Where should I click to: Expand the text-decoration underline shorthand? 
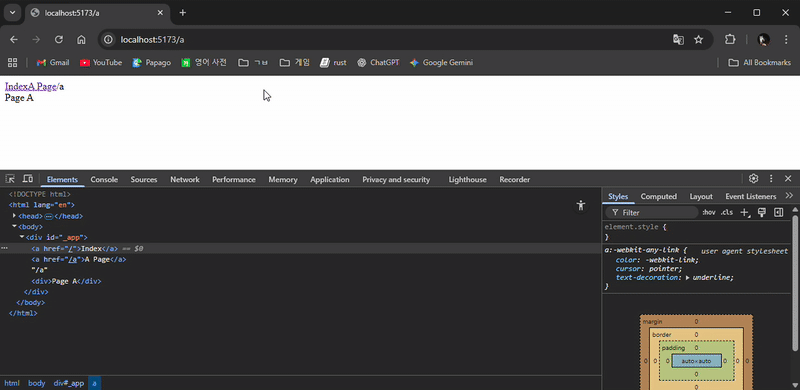coord(688,278)
